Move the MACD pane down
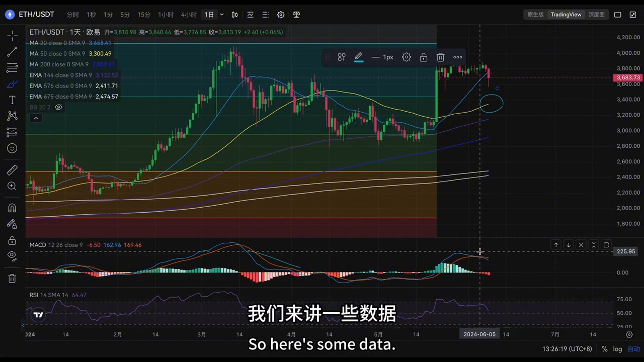The width and height of the screenshot is (644, 362). point(569,245)
